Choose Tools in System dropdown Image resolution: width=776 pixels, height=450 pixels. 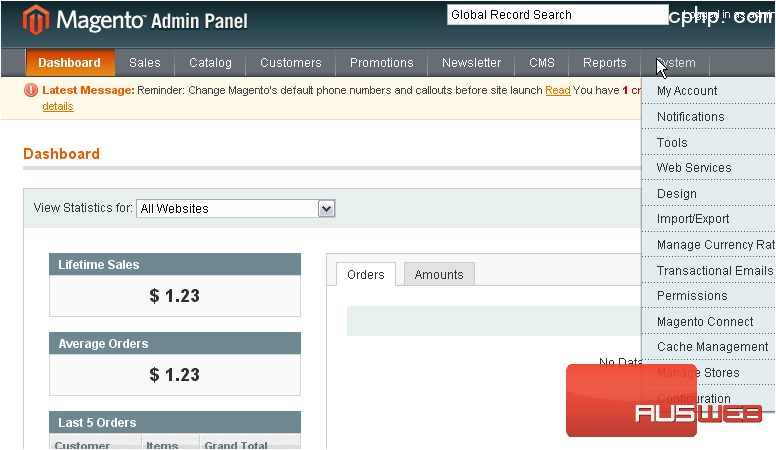point(709,142)
